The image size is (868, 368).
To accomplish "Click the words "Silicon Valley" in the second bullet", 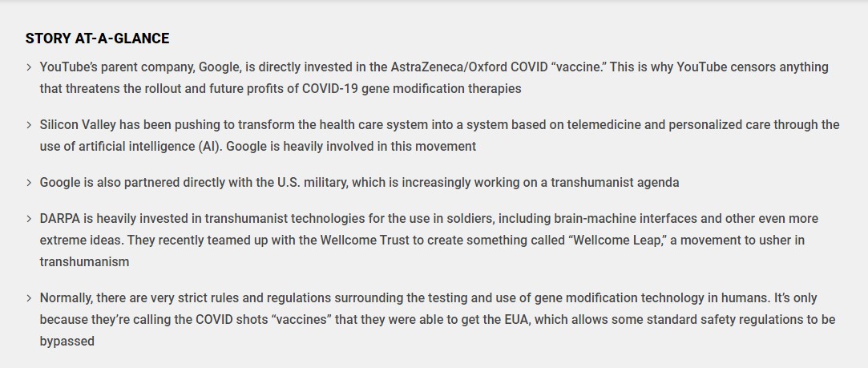I will pos(79,125).
